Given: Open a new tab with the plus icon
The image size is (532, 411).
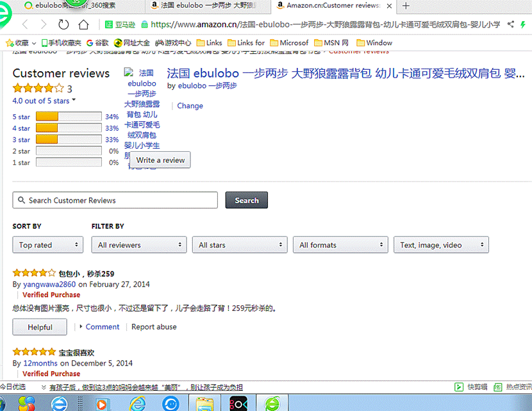Looking at the screenshot, I should click(406, 6).
